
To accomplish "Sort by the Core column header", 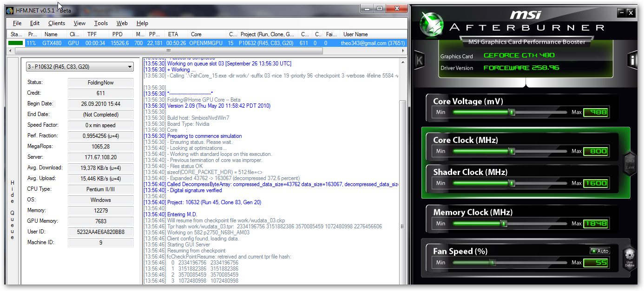I will pos(208,34).
